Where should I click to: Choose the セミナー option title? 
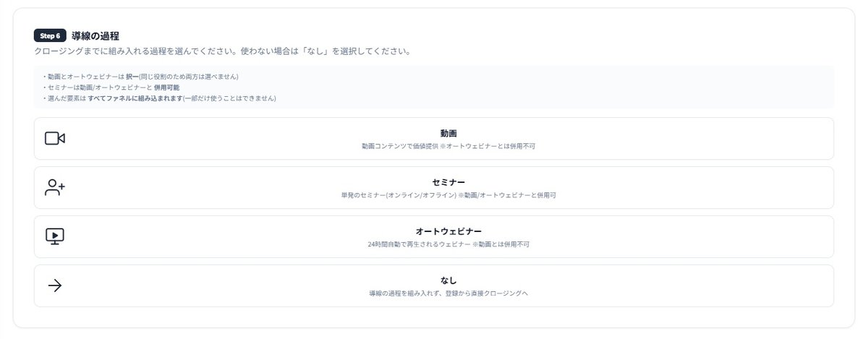(x=448, y=182)
